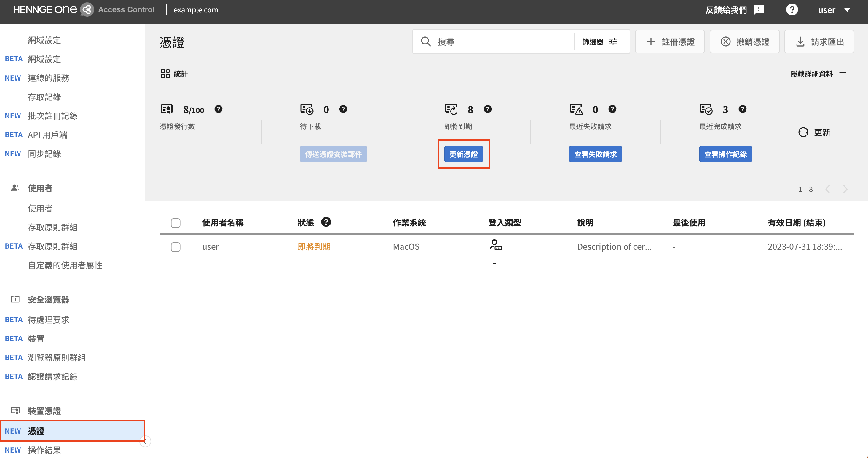
Task: Click the 請求匯出 button
Action: (819, 41)
